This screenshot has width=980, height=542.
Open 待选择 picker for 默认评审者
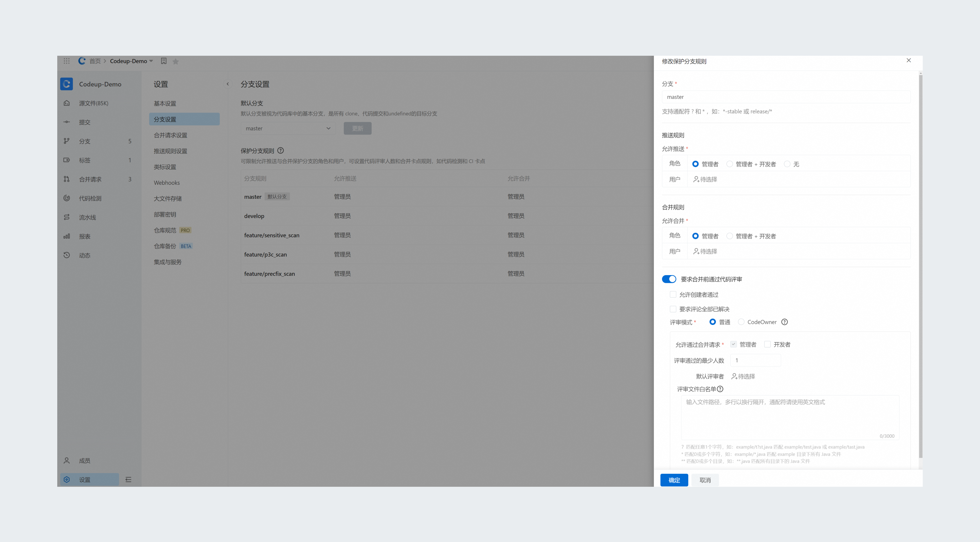(743, 376)
